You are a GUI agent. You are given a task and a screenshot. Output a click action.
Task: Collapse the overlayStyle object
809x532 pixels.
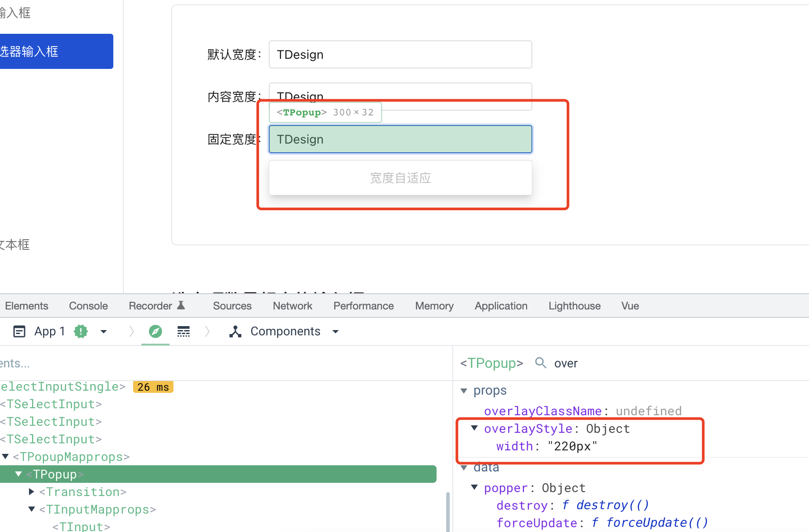coord(474,428)
